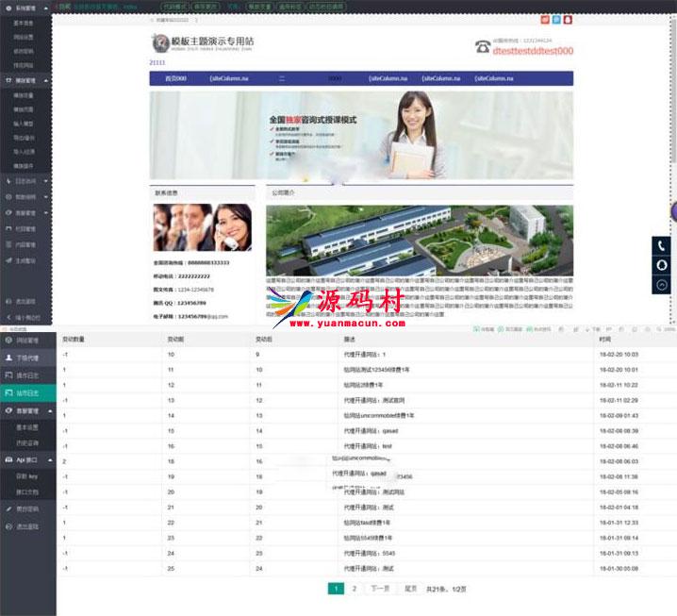Go to page 2 of the log table
The width and height of the screenshot is (677, 616).
355,589
